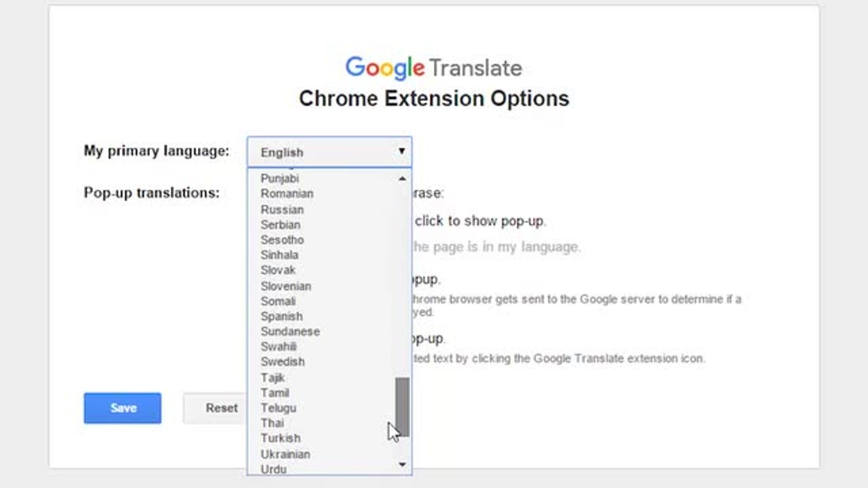
Task: Click the dropdown list scrollbar thumb
Action: (x=402, y=407)
